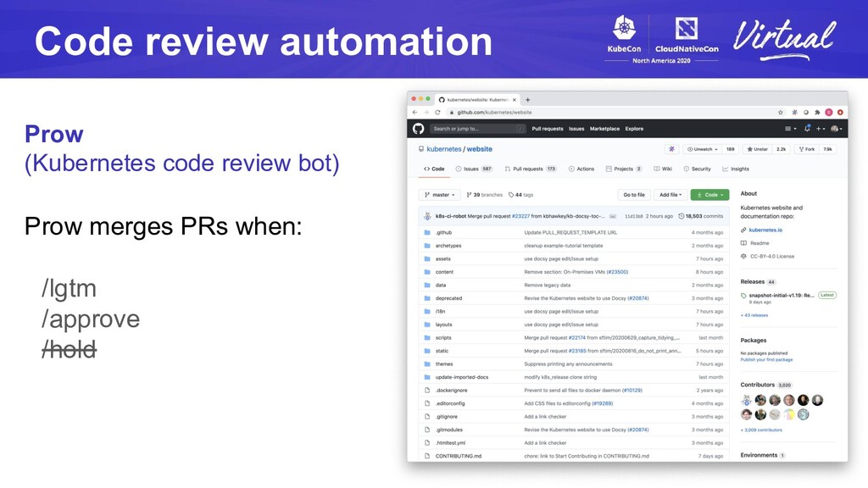
Task: View the 39 branches
Action: [484, 195]
